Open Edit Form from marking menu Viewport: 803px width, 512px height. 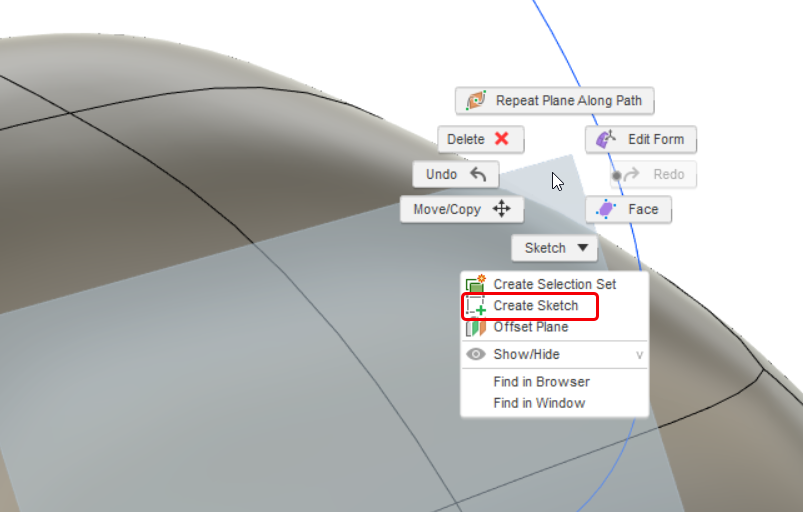coord(641,139)
